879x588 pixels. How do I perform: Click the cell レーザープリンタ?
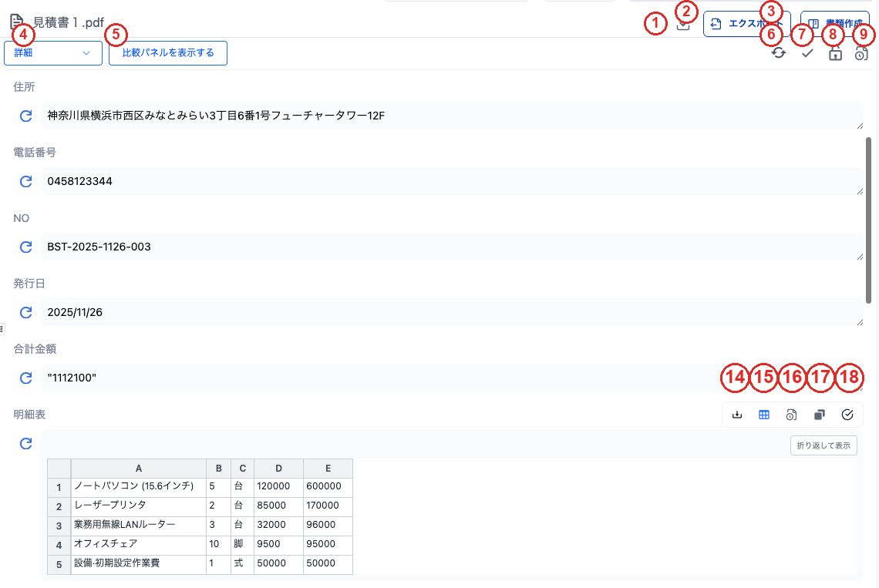point(139,506)
